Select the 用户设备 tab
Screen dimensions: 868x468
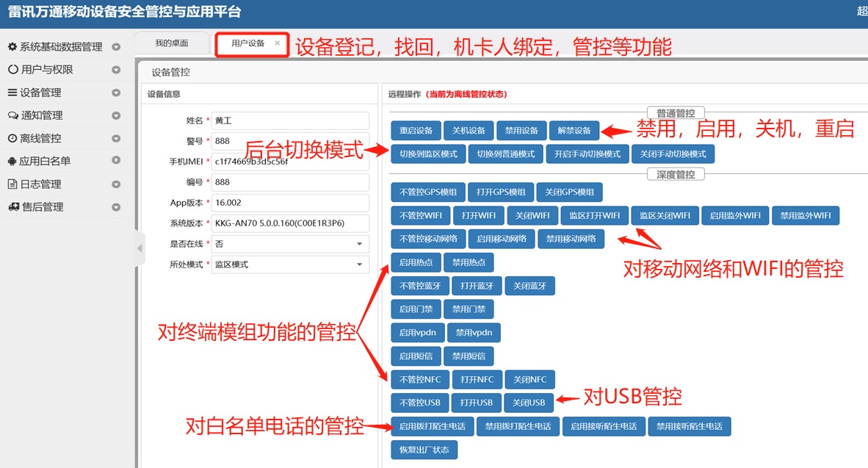247,43
